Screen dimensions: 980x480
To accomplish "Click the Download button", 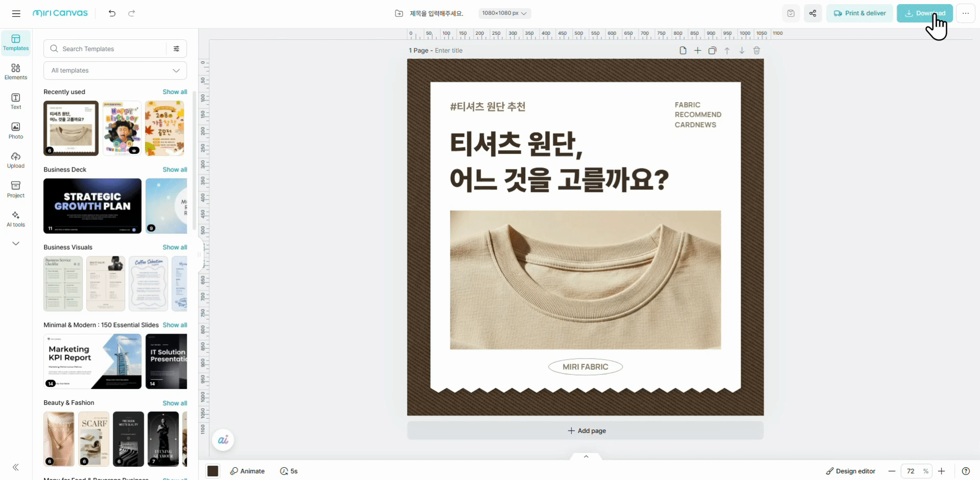I will tap(925, 13).
